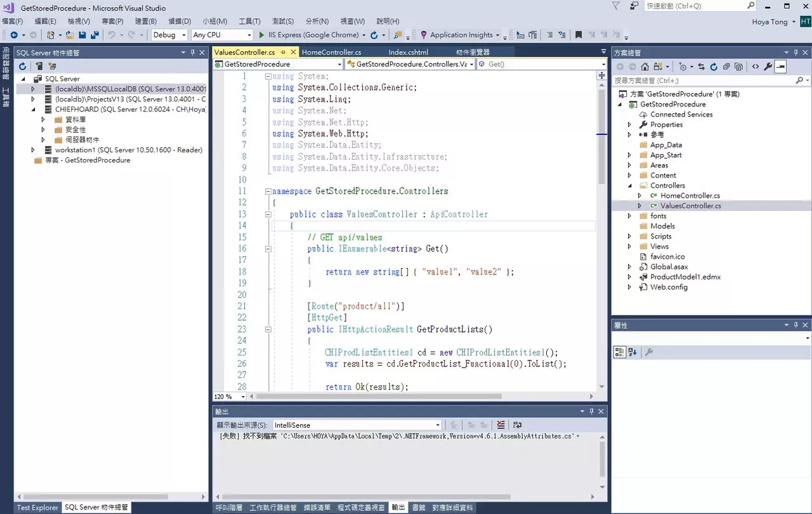
Task: Switch to the HomeController.cs tab
Action: (331, 52)
